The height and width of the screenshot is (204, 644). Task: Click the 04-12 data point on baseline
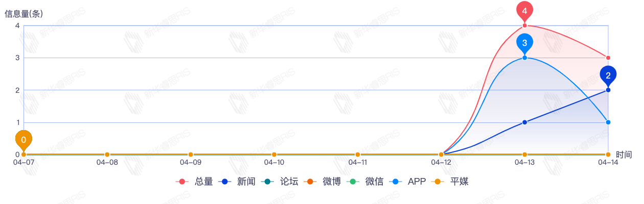[x=441, y=155]
